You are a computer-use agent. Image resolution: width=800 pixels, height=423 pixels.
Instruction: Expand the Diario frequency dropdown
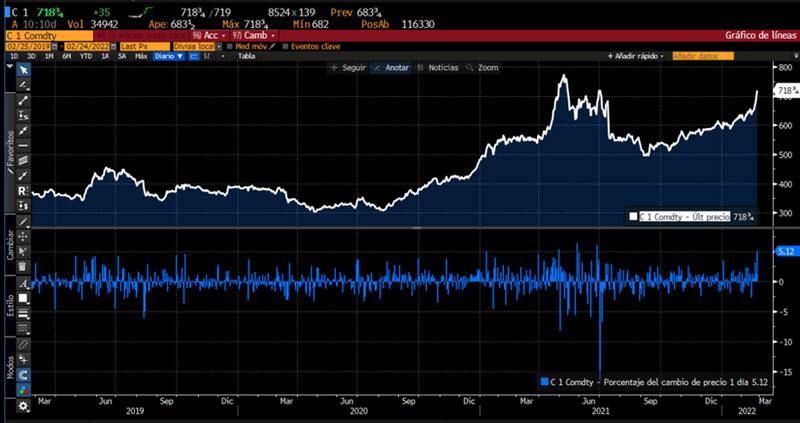coord(169,57)
